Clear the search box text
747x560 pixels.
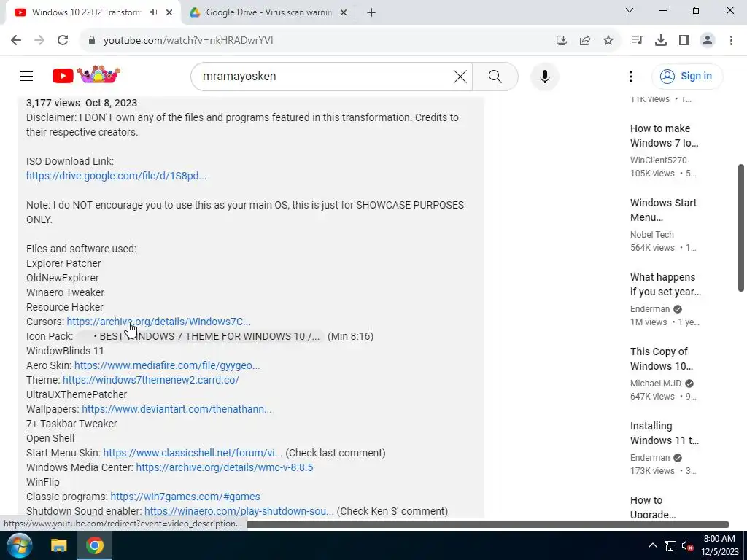(460, 76)
